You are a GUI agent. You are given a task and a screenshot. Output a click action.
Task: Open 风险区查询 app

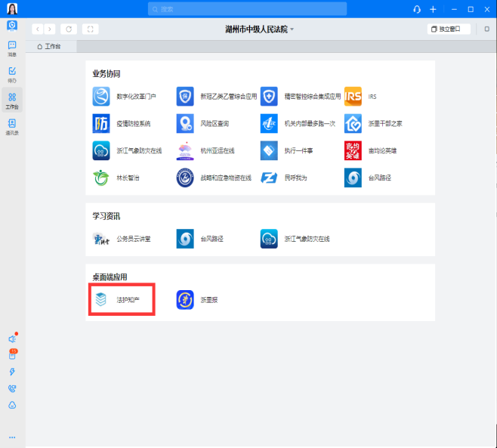202,123
